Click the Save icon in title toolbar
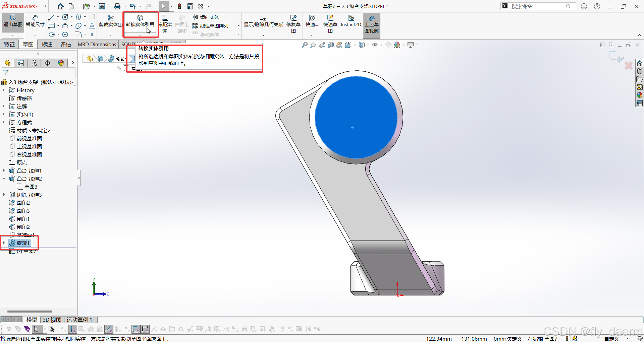The height and width of the screenshot is (342, 644). click(x=102, y=6)
